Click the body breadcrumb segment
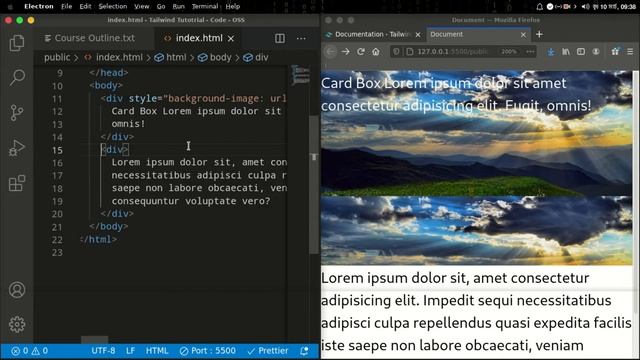This screenshot has width=640, height=360. 215,58
